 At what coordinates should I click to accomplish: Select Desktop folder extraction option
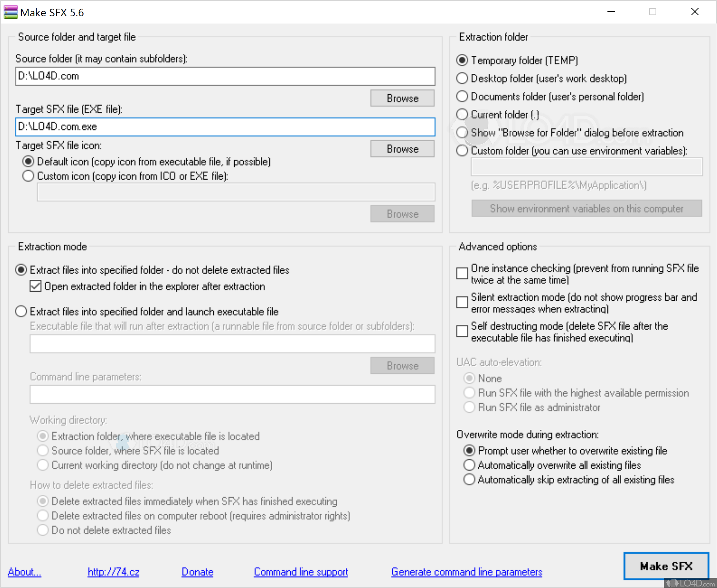[462, 78]
